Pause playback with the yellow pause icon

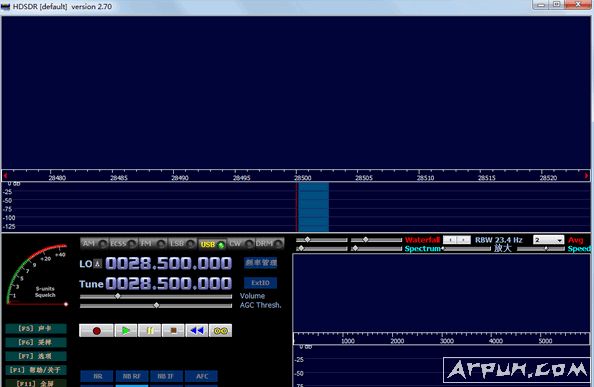coord(149,331)
